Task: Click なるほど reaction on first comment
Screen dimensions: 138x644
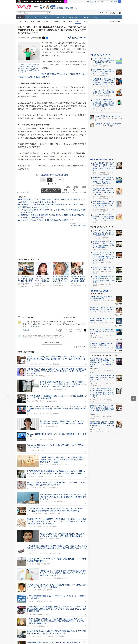Action: click(x=70, y=330)
